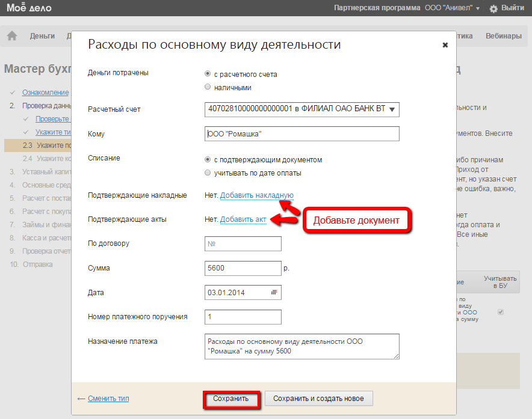The height and width of the screenshot is (419, 532).
Task: Choose 'учитывать по дате оплаты' option
Action: 208,173
